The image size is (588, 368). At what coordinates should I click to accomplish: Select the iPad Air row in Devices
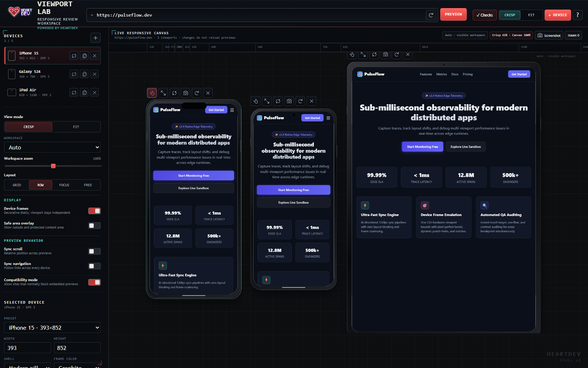[x=52, y=92]
